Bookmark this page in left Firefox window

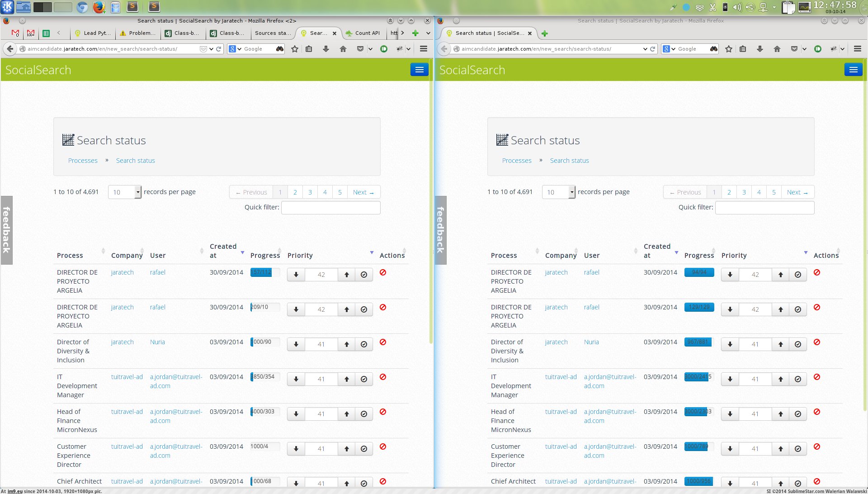click(x=295, y=49)
